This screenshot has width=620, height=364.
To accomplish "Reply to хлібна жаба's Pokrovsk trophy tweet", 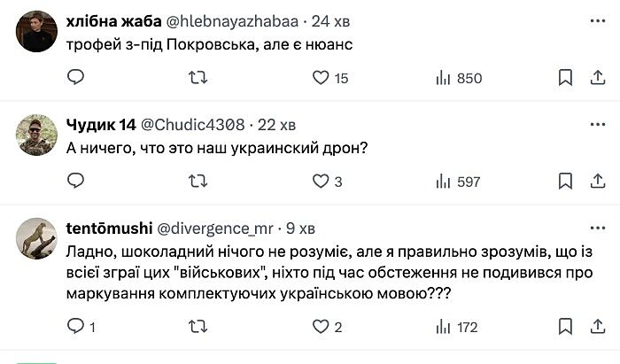I will [x=76, y=78].
